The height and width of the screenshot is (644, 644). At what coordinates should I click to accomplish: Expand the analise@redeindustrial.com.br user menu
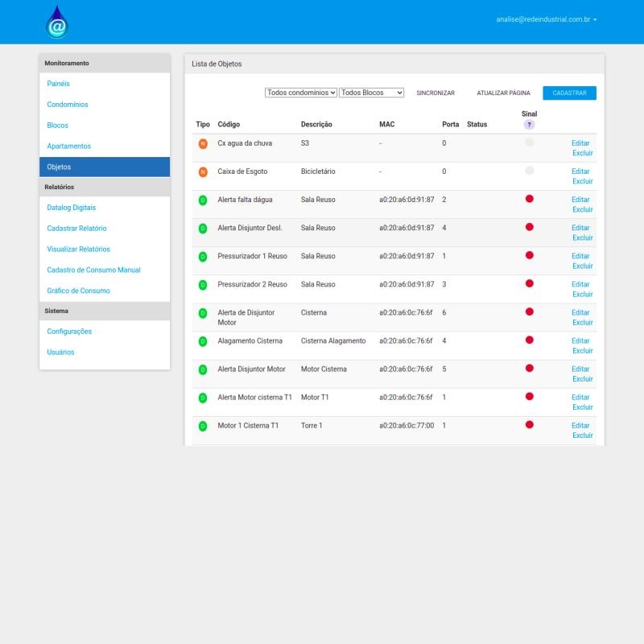coord(547,19)
